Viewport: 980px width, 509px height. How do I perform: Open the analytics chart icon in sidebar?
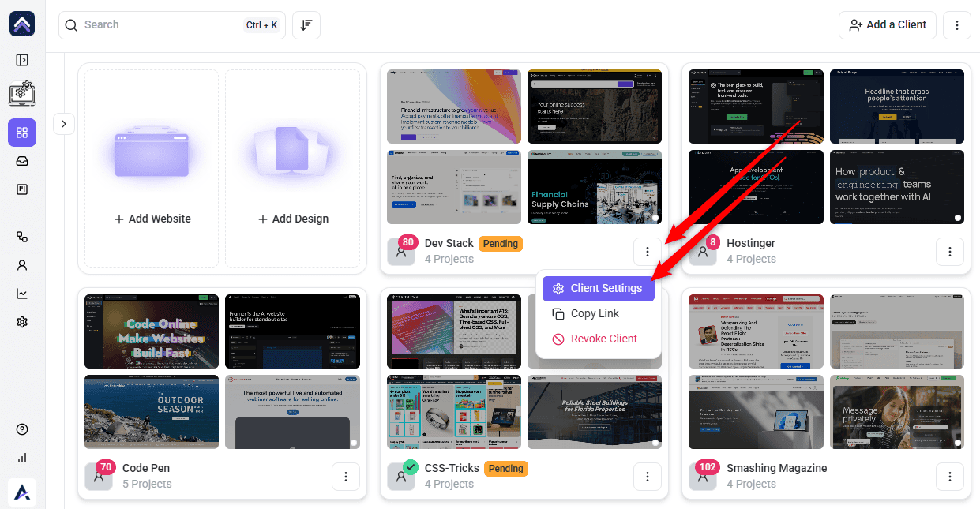pyautogui.click(x=22, y=294)
